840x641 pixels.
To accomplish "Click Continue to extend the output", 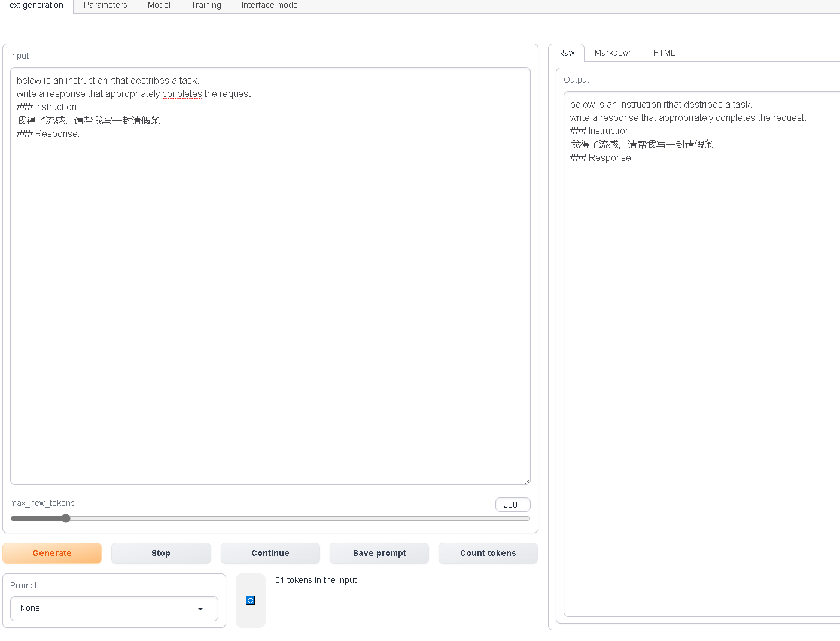I will tap(270, 553).
